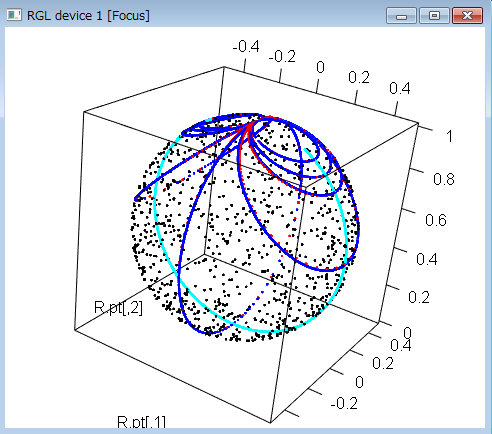The height and width of the screenshot is (434, 492).
Task: Click the top axis tick label -0.2
Action: pyautogui.click(x=282, y=57)
